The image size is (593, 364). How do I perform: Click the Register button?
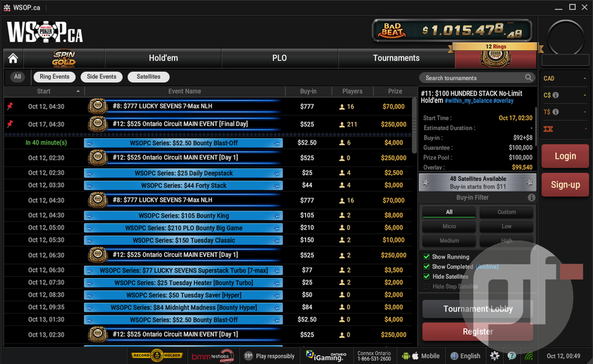click(x=478, y=331)
